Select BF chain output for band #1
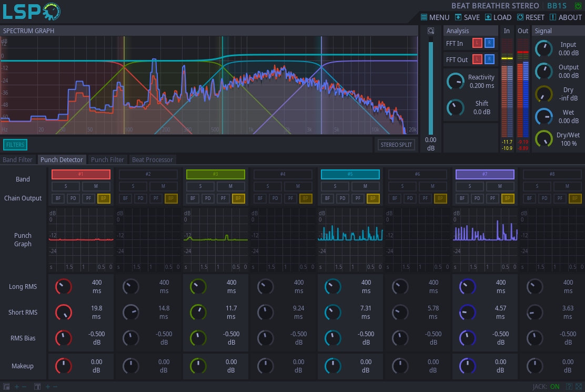Screen dimensions: 585x392 (58, 198)
